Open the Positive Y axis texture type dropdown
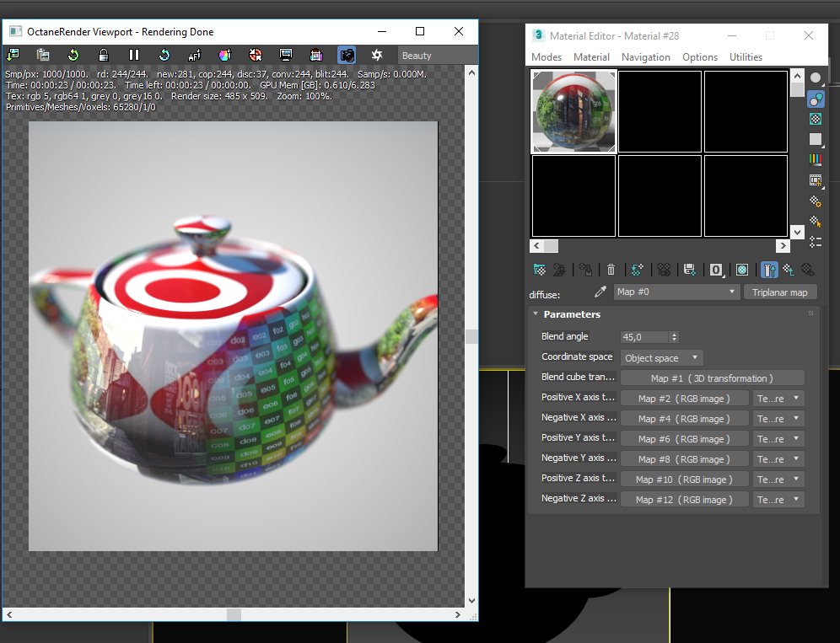This screenshot has height=643, width=840. coord(778,439)
